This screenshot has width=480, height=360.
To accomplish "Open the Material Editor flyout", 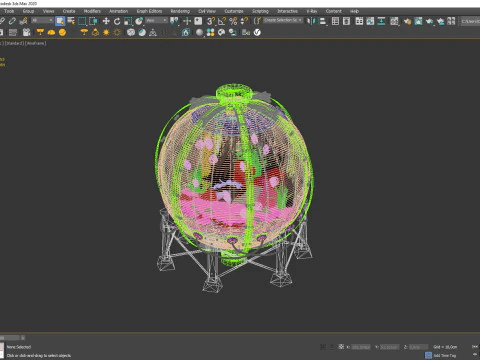I will click(x=394, y=21).
